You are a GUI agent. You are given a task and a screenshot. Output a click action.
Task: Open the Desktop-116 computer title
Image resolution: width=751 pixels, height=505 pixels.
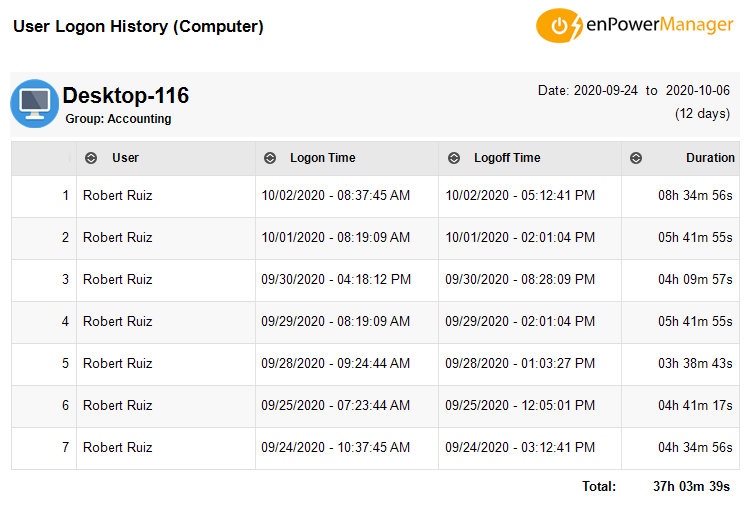pyautogui.click(x=126, y=95)
